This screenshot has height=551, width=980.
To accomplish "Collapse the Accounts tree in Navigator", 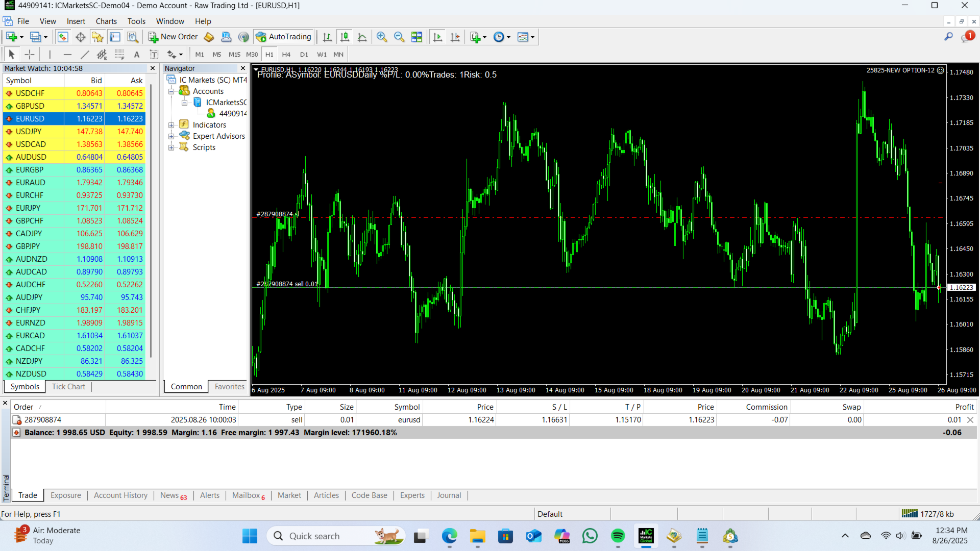I will [171, 91].
